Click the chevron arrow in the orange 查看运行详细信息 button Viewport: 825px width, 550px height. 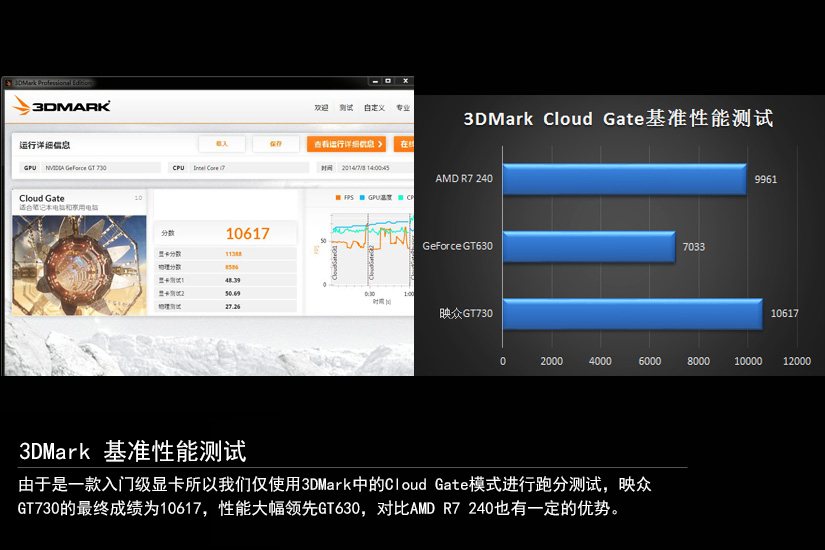pos(380,144)
